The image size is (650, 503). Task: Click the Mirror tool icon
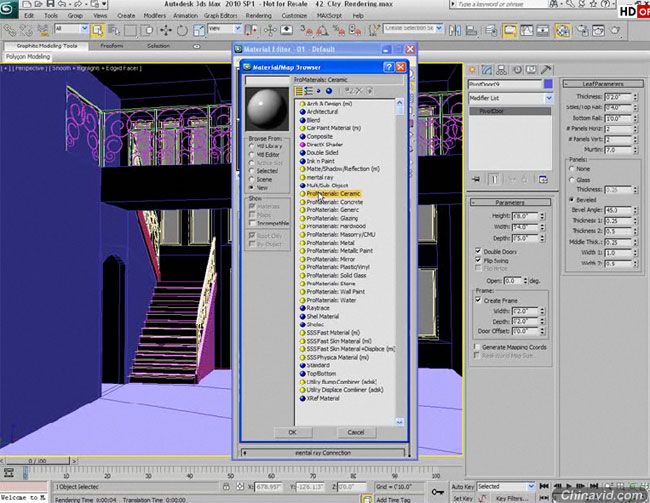coord(455,30)
